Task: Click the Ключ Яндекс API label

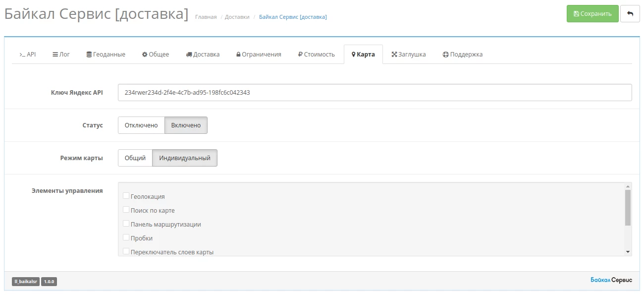Action: coord(77,92)
